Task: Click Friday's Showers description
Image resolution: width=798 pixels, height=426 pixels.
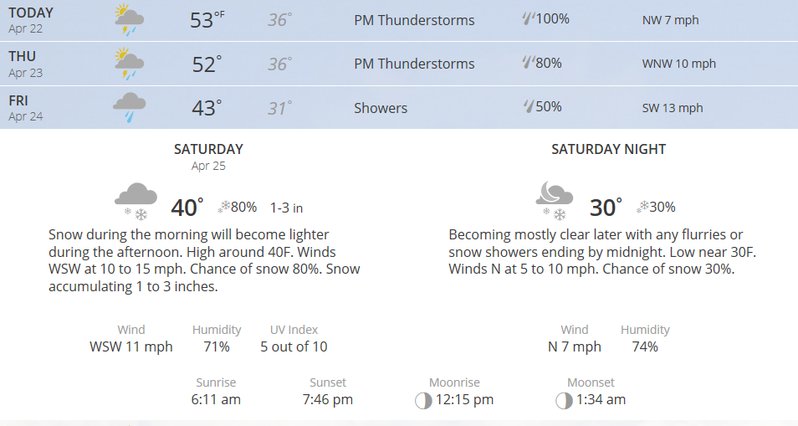Action: [x=381, y=108]
